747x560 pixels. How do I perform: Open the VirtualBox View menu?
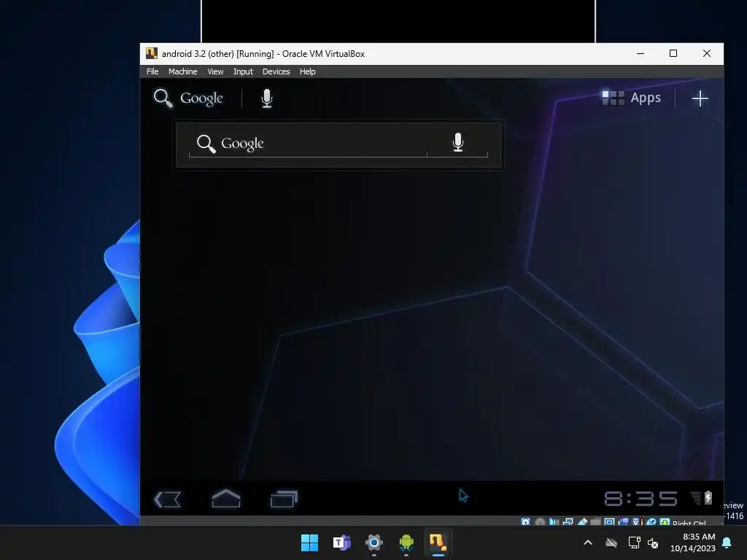click(x=215, y=71)
